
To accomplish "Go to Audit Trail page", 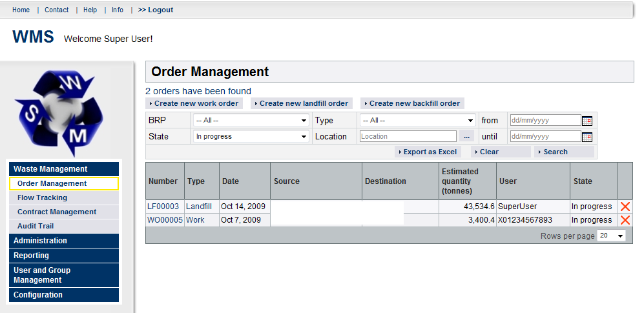I will [x=36, y=226].
